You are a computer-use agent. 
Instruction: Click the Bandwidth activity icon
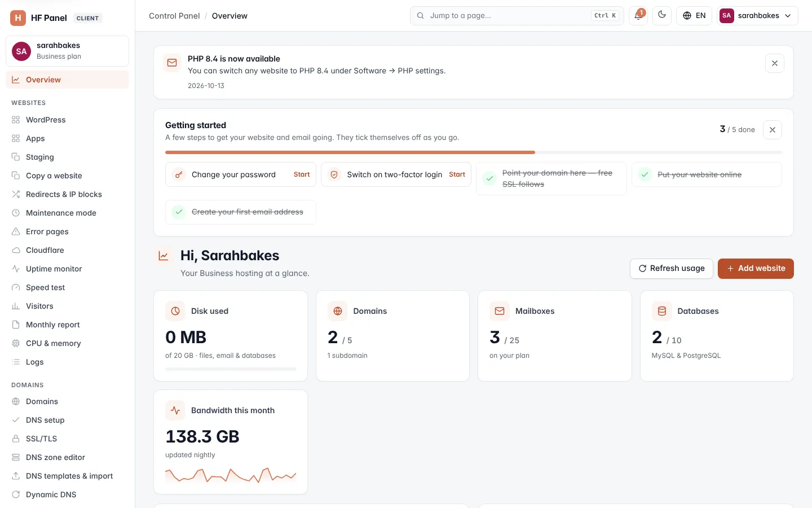[175, 410]
